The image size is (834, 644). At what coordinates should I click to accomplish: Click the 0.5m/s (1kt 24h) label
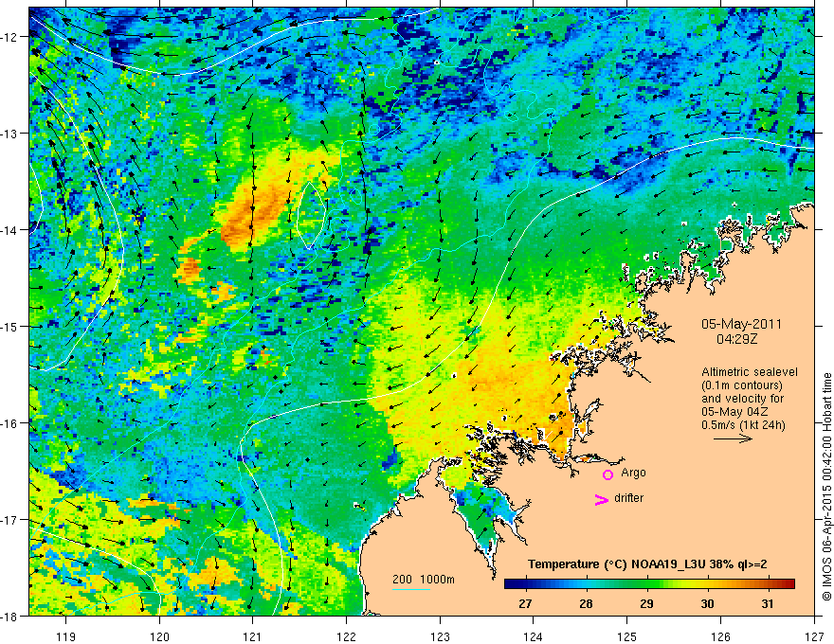point(743,425)
